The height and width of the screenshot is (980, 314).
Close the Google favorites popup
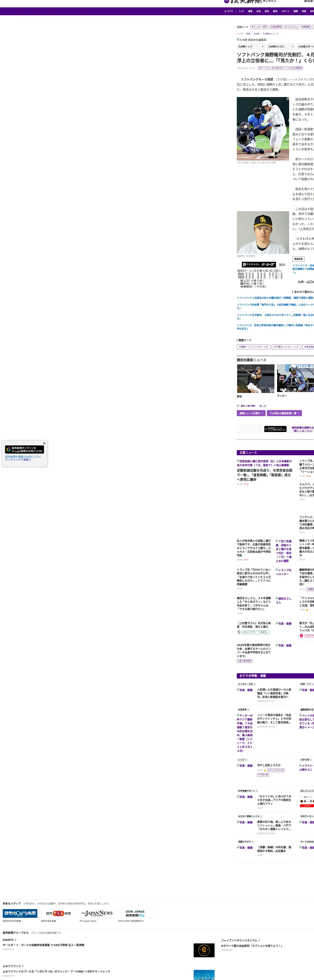point(44,443)
